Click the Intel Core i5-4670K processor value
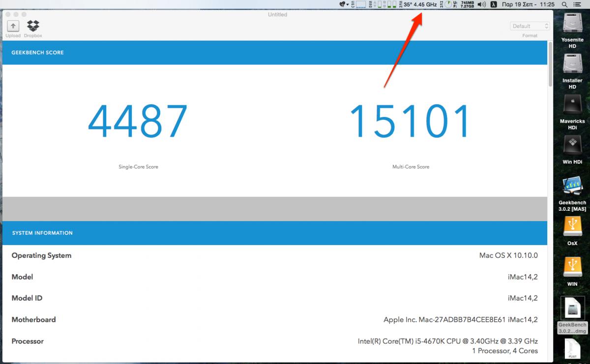This screenshot has height=364, width=590. pyautogui.click(x=448, y=341)
